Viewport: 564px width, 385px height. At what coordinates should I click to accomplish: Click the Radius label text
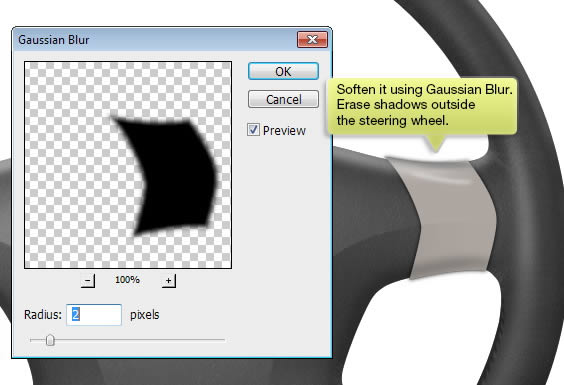43,315
